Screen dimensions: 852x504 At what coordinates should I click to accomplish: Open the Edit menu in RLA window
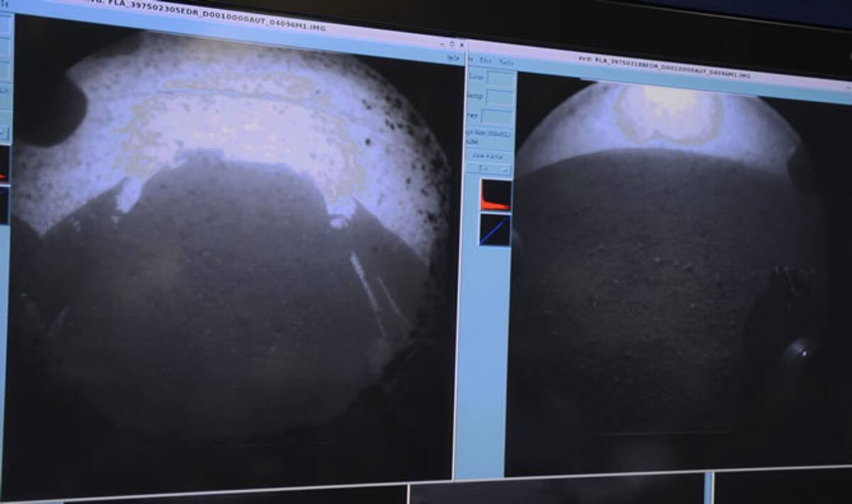coord(486,61)
